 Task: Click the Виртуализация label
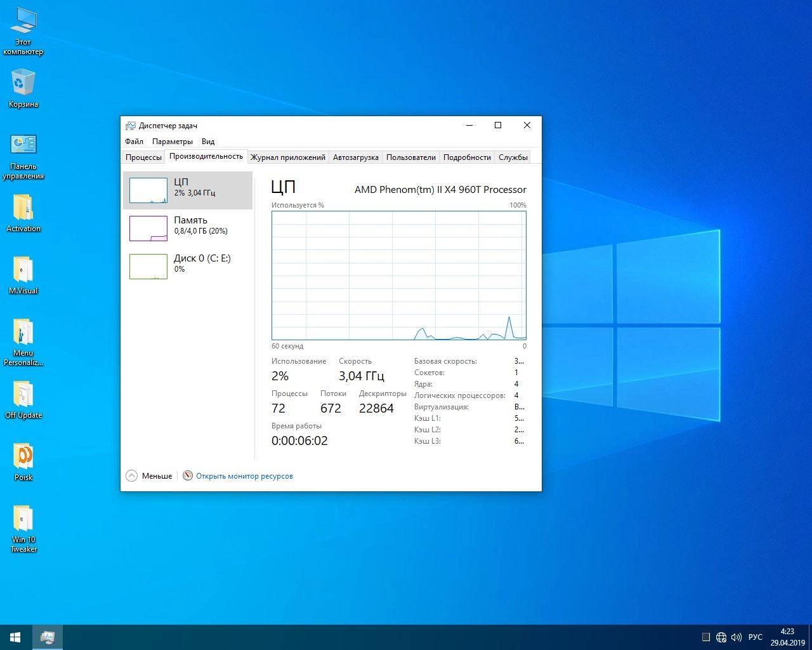(x=442, y=407)
